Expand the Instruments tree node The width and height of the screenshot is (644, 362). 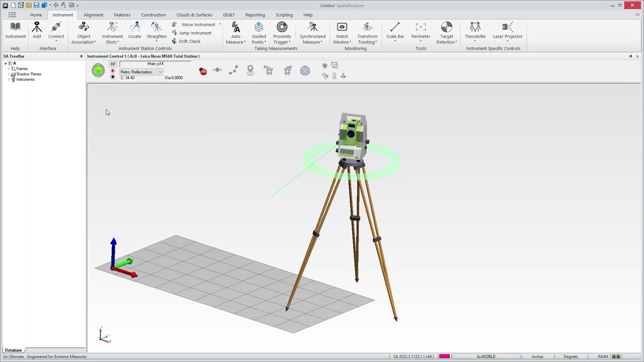(9, 79)
